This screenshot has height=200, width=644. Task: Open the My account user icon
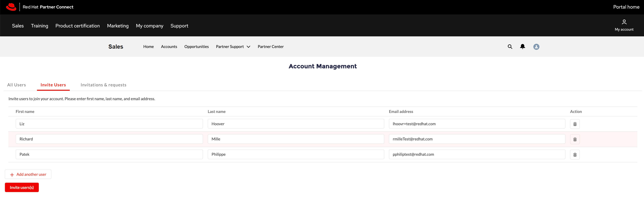click(624, 22)
